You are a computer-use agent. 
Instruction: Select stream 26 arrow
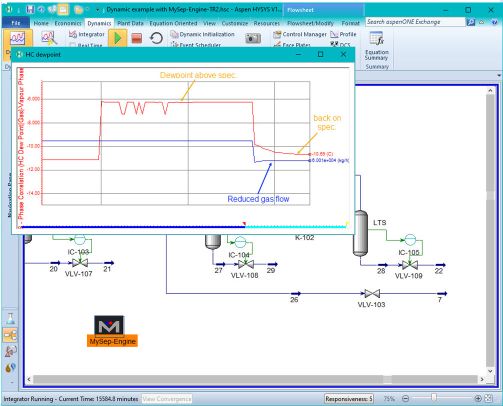[296, 294]
